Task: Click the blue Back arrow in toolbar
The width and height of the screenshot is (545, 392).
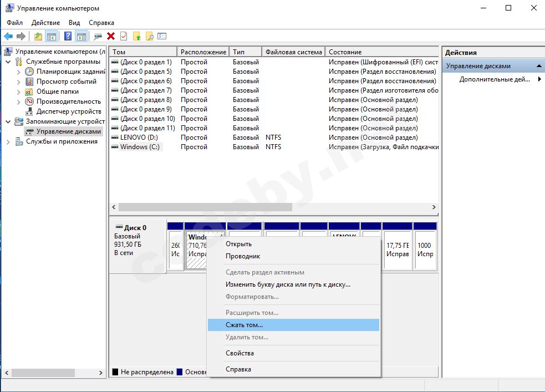Action: [8, 36]
